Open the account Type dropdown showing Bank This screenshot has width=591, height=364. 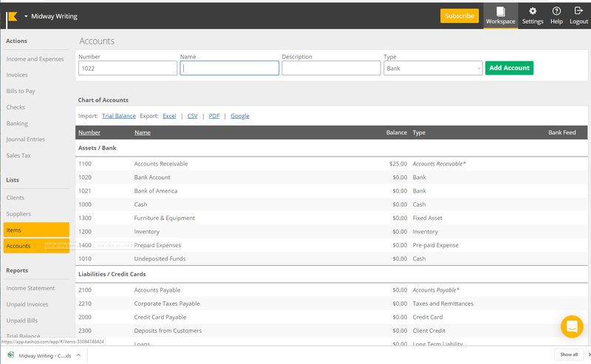(x=433, y=68)
